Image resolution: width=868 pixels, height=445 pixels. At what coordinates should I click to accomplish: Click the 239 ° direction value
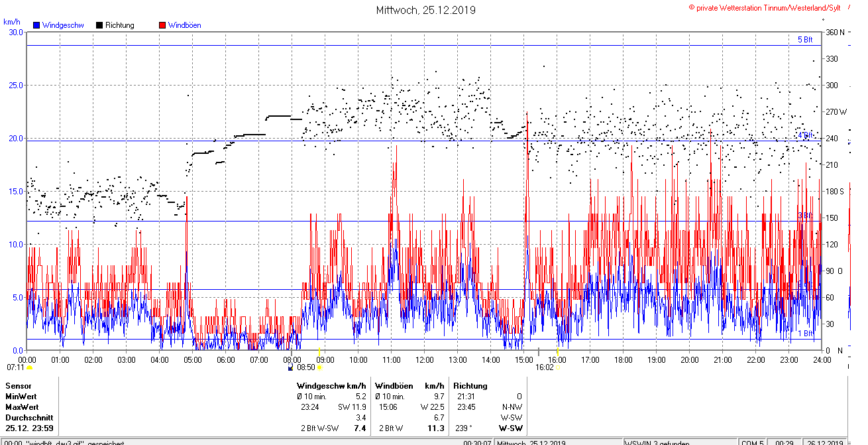pyautogui.click(x=463, y=428)
